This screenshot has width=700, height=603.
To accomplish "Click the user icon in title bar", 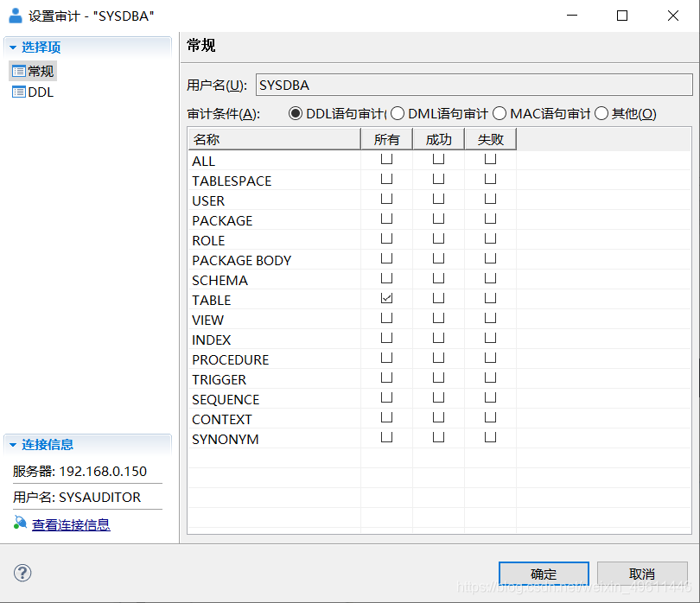I will tap(16, 16).
